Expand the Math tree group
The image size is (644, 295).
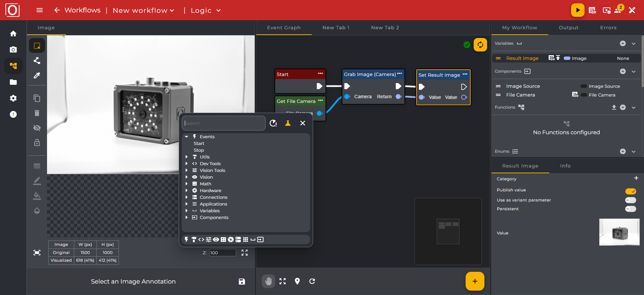tap(186, 184)
